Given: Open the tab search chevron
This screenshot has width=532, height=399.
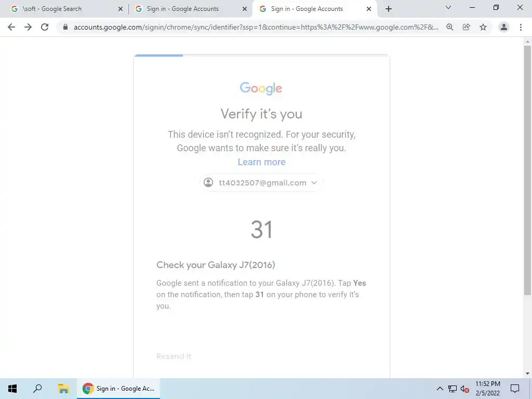Looking at the screenshot, I should 448,7.
